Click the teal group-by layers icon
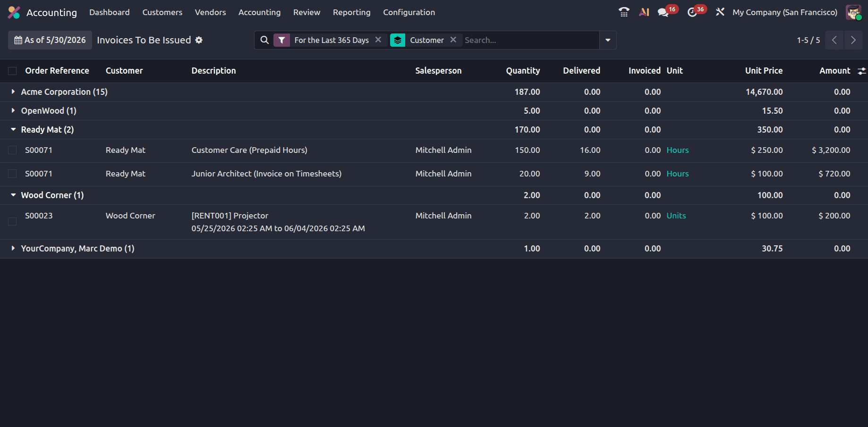This screenshot has width=868, height=427. (398, 40)
